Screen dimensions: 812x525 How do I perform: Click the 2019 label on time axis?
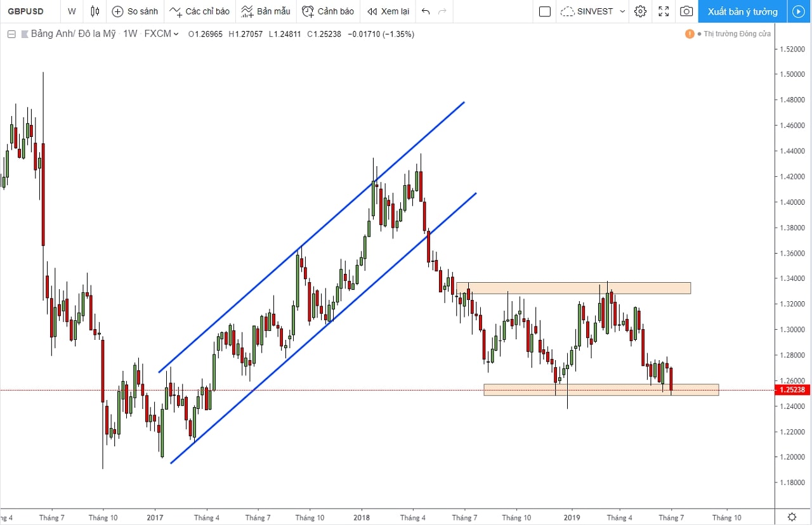tap(572, 517)
